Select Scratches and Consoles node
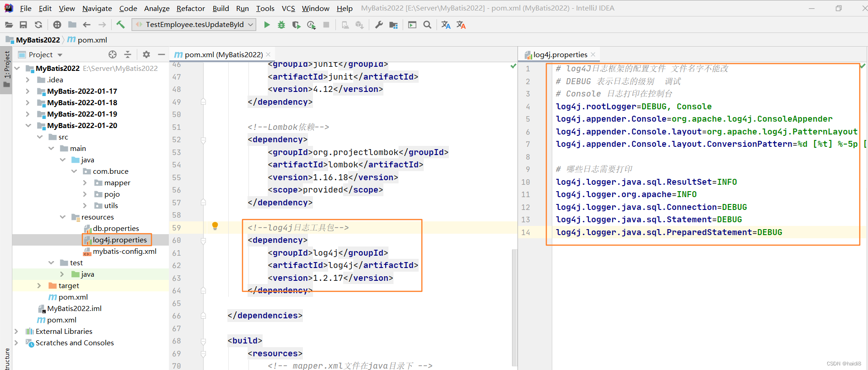The height and width of the screenshot is (370, 868). 75,343
